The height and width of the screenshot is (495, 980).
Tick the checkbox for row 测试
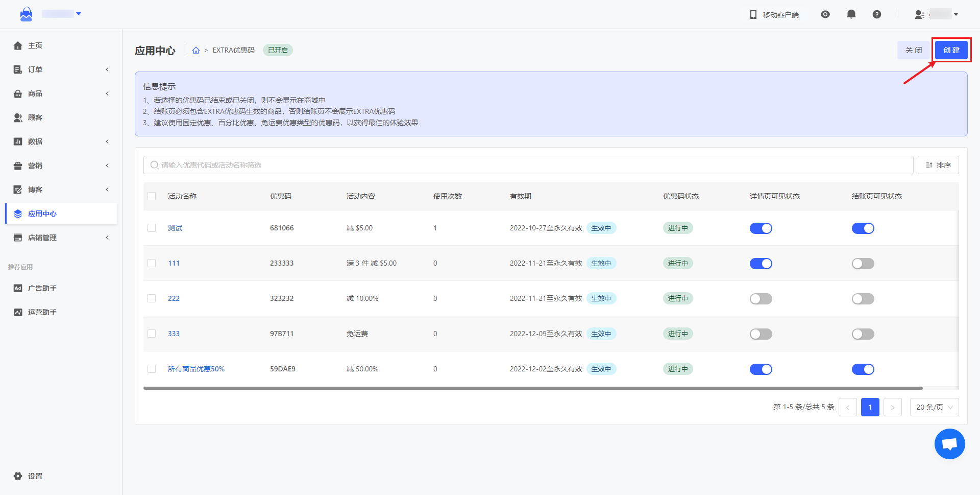click(152, 228)
